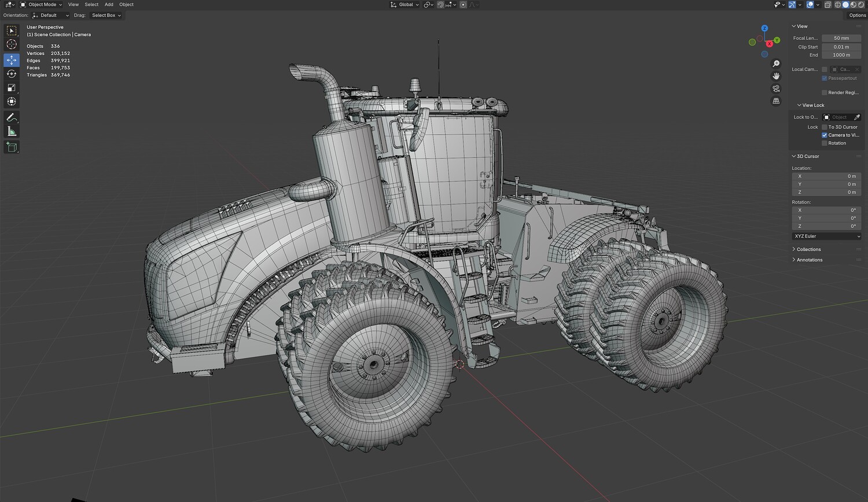
Task: Switch perspective/orthographic grid icon
Action: pyautogui.click(x=776, y=101)
